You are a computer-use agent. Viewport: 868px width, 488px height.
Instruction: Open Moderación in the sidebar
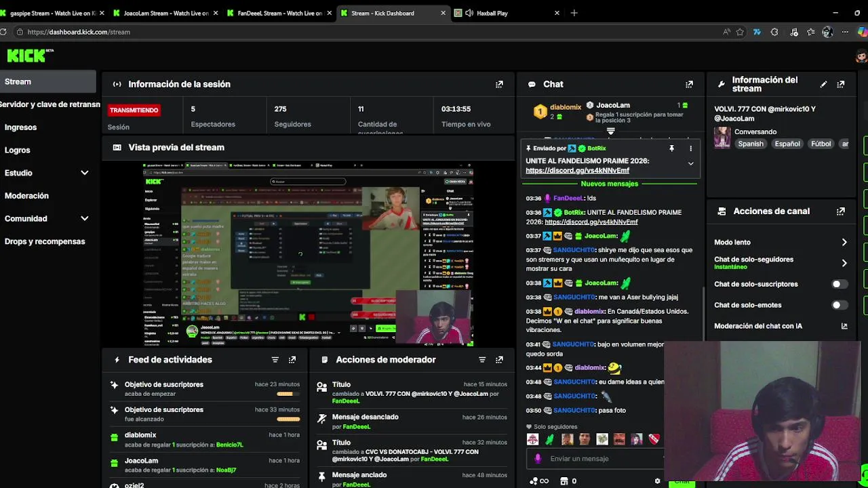click(x=26, y=196)
